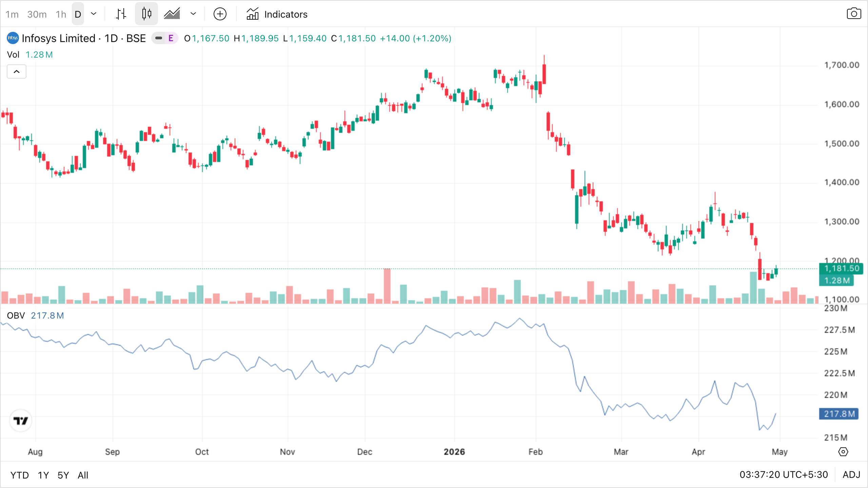Image resolution: width=868 pixels, height=488 pixels.
Task: Open the chart style dropdown arrow
Action: click(x=193, y=14)
